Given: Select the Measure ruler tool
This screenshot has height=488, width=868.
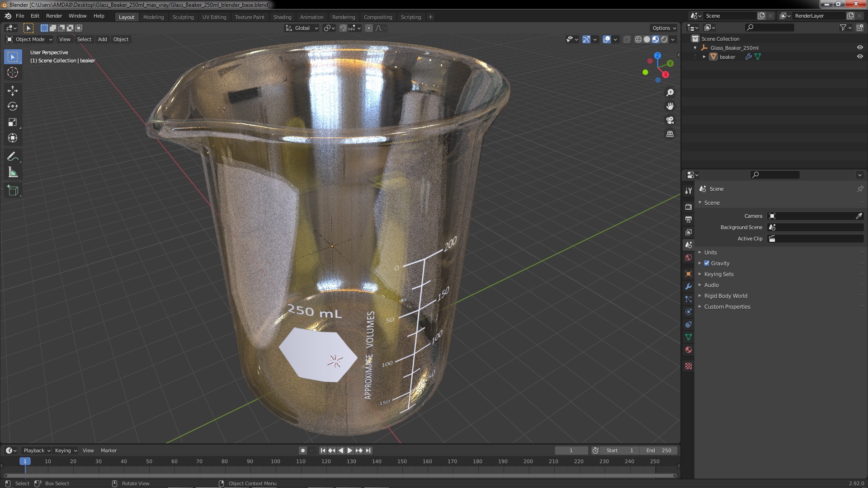Looking at the screenshot, I should tap(13, 173).
